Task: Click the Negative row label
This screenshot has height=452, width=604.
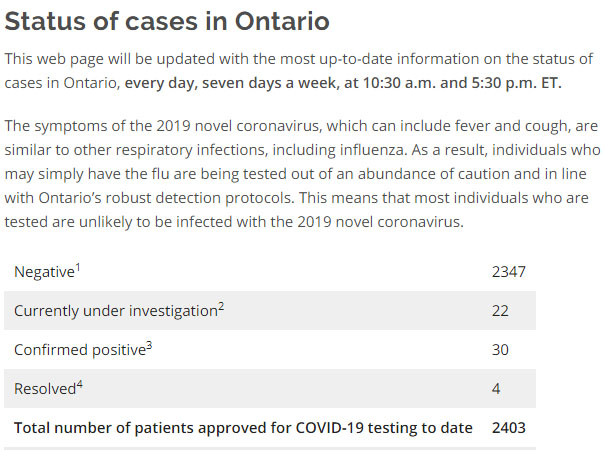Action: 43,272
